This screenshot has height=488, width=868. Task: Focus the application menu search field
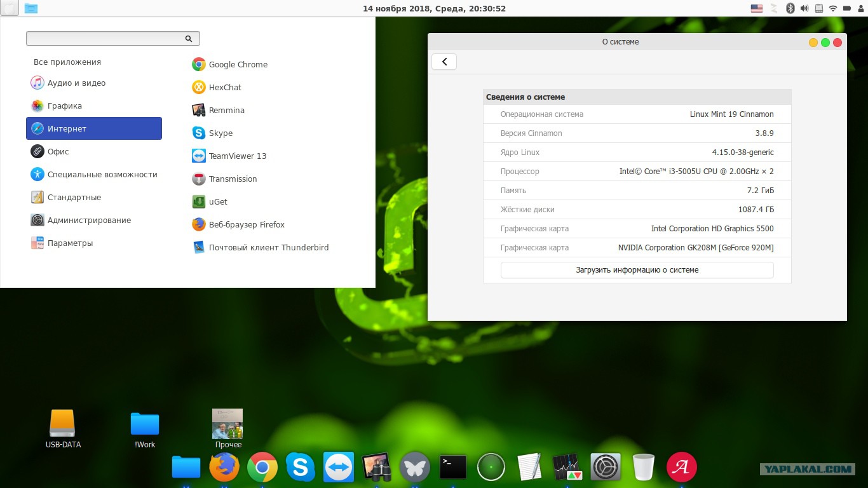(x=113, y=39)
